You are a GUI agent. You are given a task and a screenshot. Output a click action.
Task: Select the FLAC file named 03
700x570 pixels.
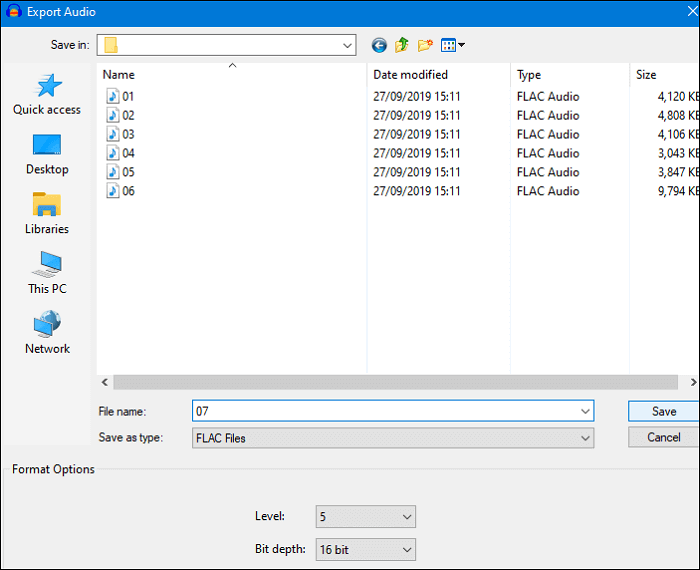tap(128, 134)
